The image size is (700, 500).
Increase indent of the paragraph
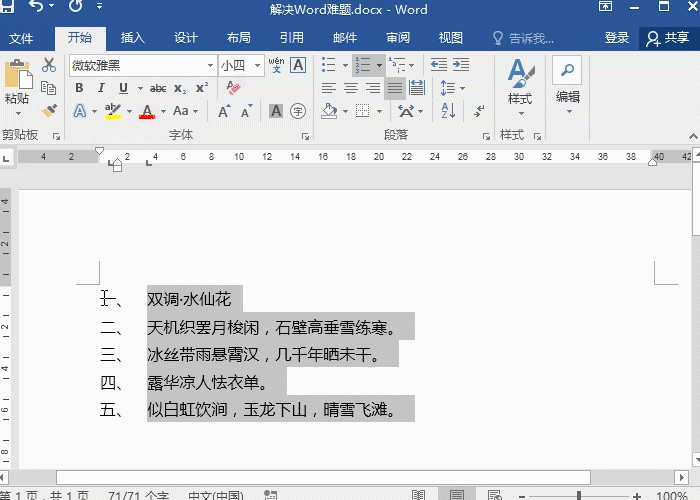point(461,65)
